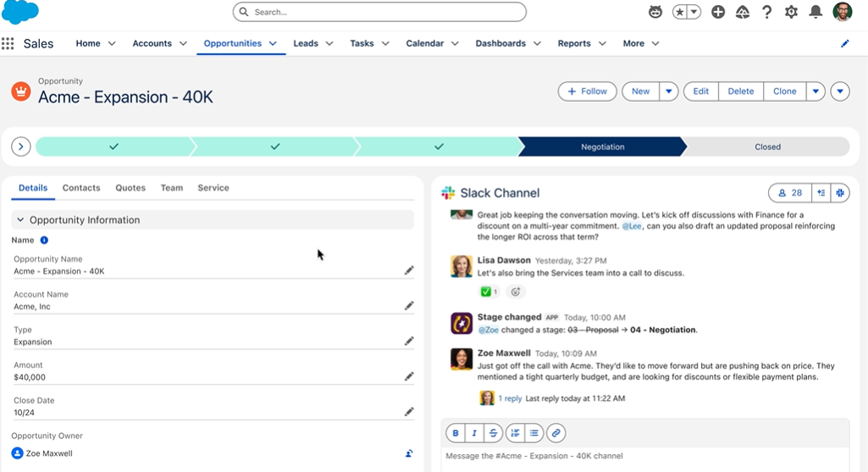Click the Slack logo in channel header

448,193
